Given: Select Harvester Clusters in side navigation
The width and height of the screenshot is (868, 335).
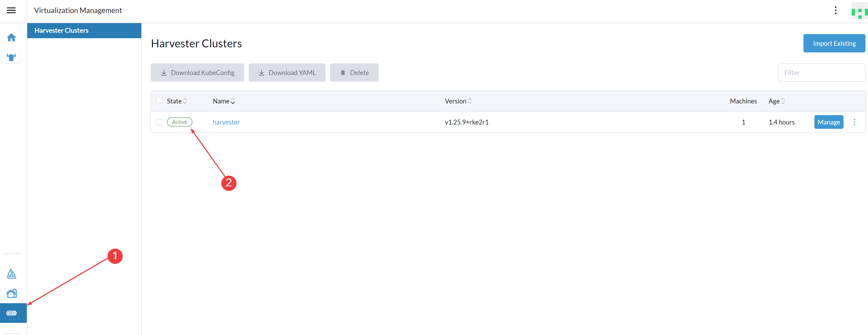Looking at the screenshot, I should click(x=84, y=31).
